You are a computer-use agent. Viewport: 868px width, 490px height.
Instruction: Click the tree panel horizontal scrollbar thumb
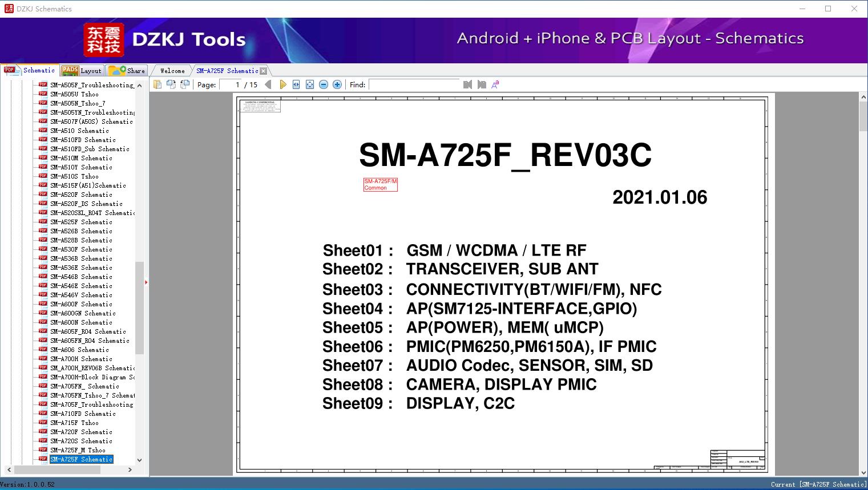click(x=56, y=469)
